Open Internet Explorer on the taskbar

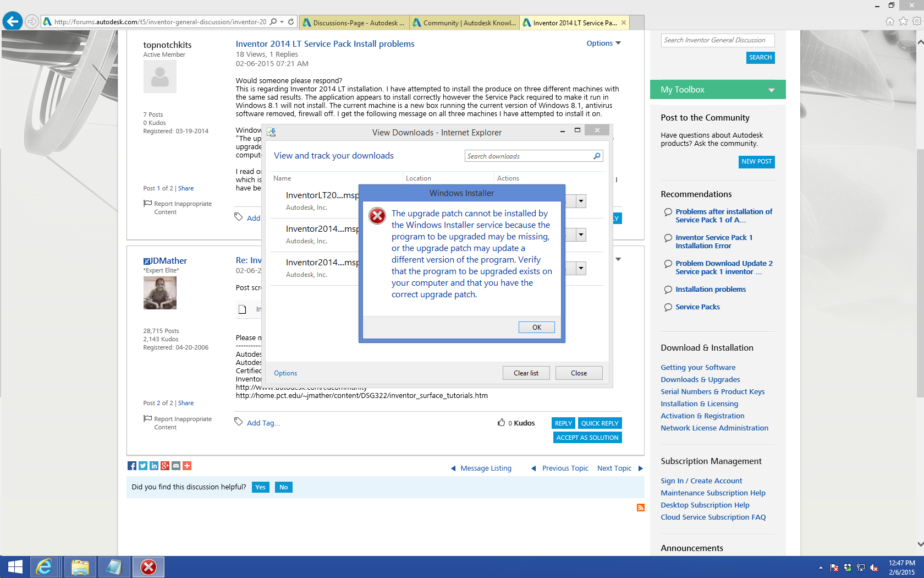click(44, 567)
